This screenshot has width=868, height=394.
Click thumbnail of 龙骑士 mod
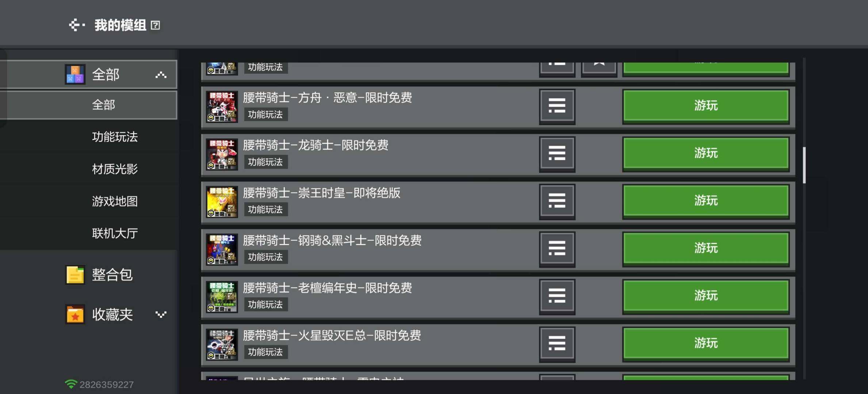[222, 154]
